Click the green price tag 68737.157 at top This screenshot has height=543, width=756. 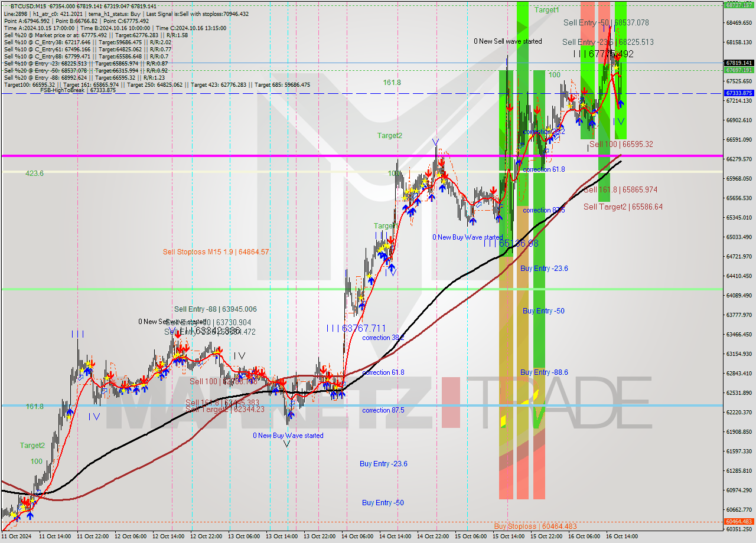[x=739, y=4]
